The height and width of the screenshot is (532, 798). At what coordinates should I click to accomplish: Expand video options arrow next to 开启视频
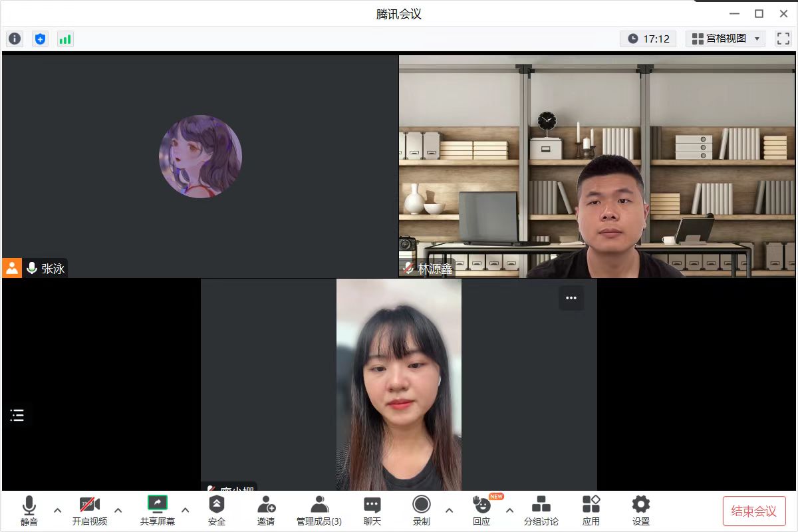118,511
